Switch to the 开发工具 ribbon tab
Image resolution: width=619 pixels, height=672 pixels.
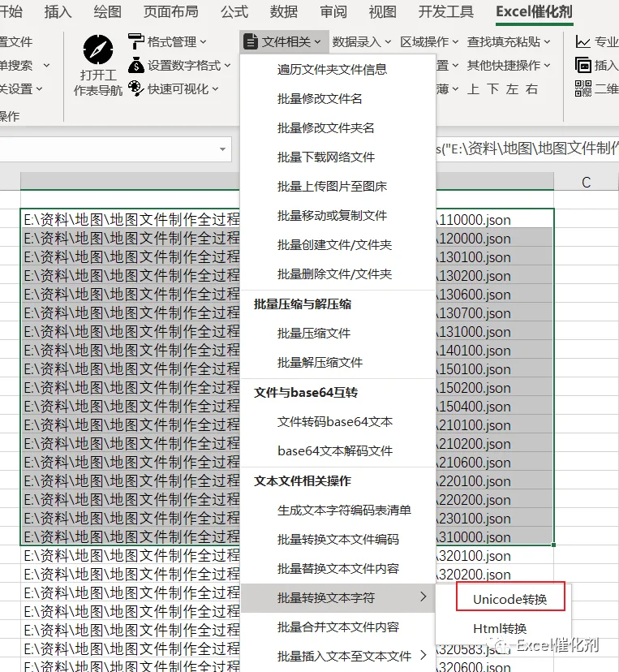point(446,12)
